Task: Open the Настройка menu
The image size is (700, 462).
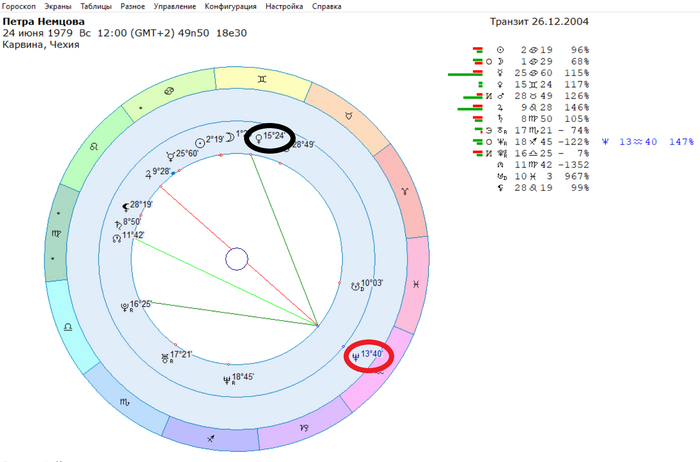Action: point(285,5)
